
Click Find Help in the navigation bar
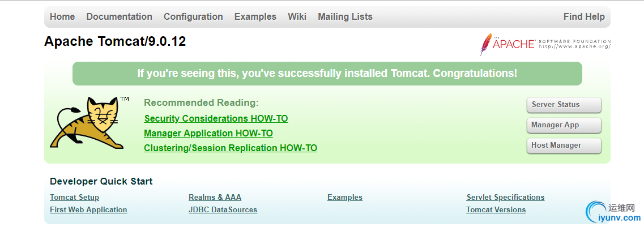point(584,17)
